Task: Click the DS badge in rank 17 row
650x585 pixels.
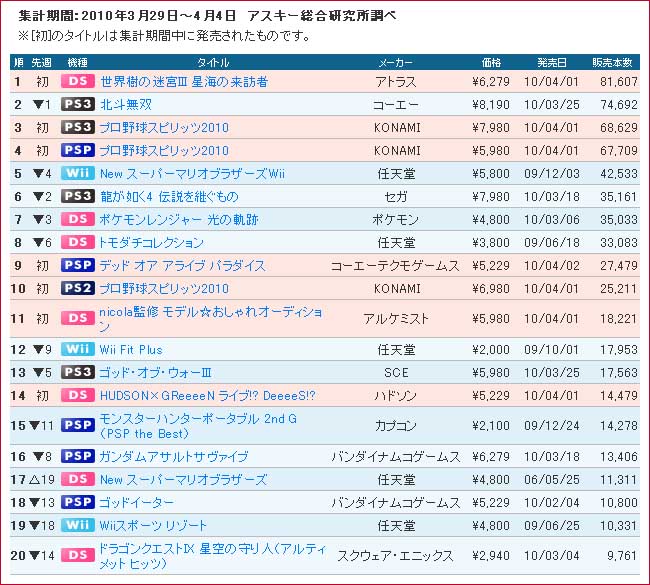Action: 78,479
